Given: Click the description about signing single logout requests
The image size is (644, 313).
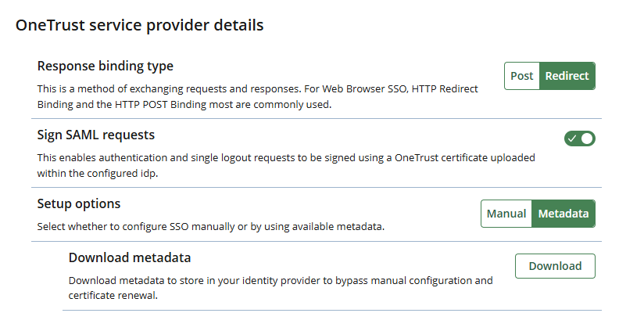Looking at the screenshot, I should [286, 165].
